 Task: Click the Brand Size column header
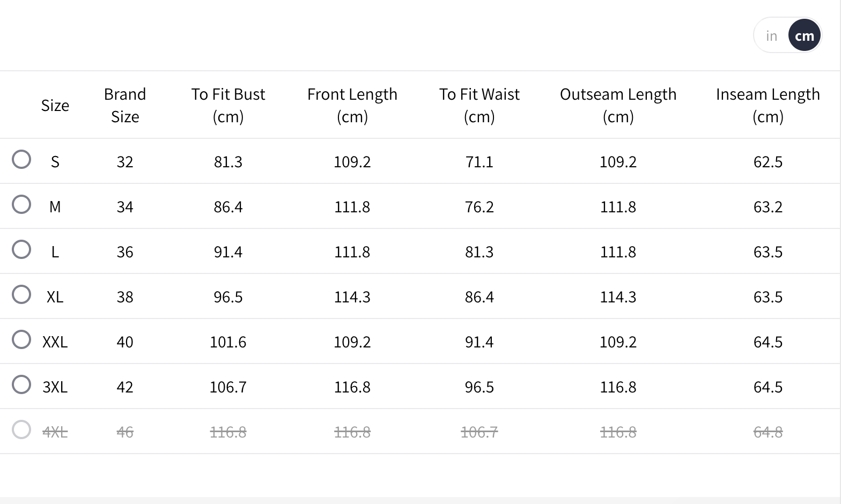(125, 105)
